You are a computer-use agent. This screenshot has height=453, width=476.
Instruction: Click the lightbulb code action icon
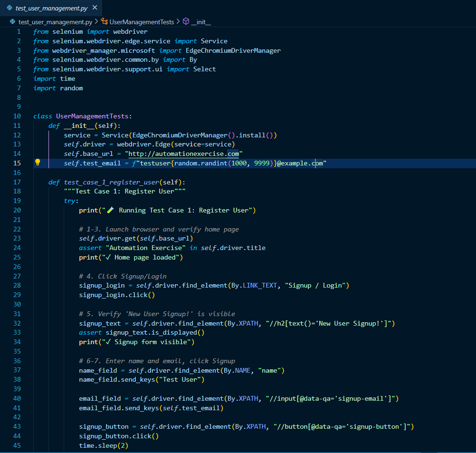click(38, 162)
